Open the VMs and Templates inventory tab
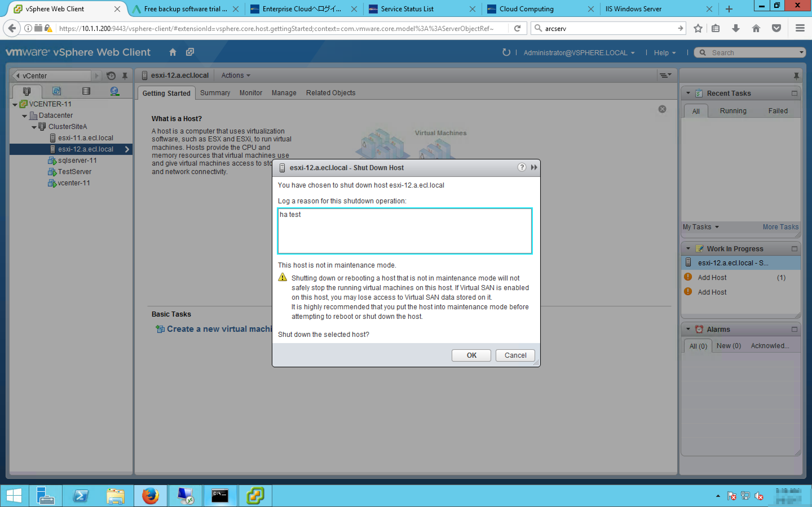Viewport: 812px width, 507px height. click(x=56, y=91)
